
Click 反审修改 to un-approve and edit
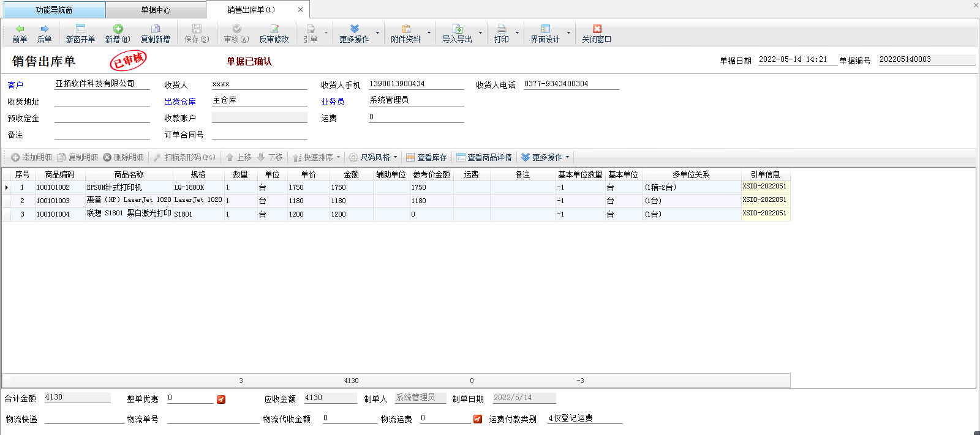[274, 33]
